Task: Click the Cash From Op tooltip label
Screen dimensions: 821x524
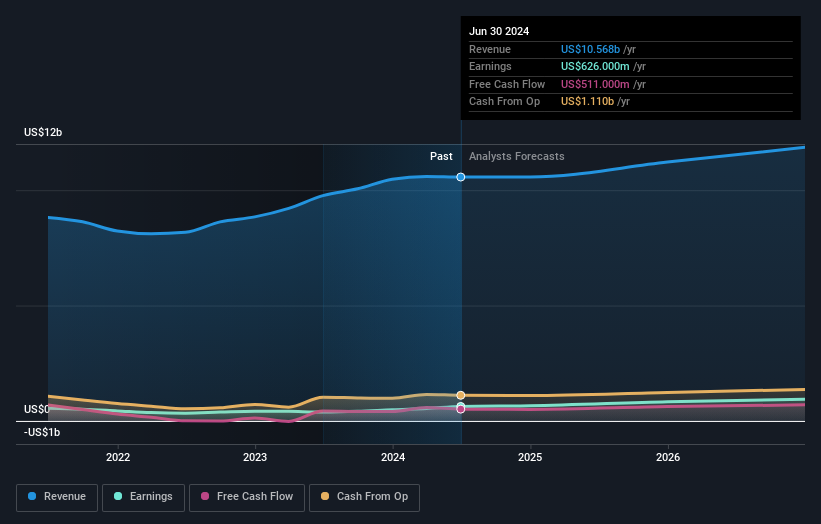Action: pos(504,102)
